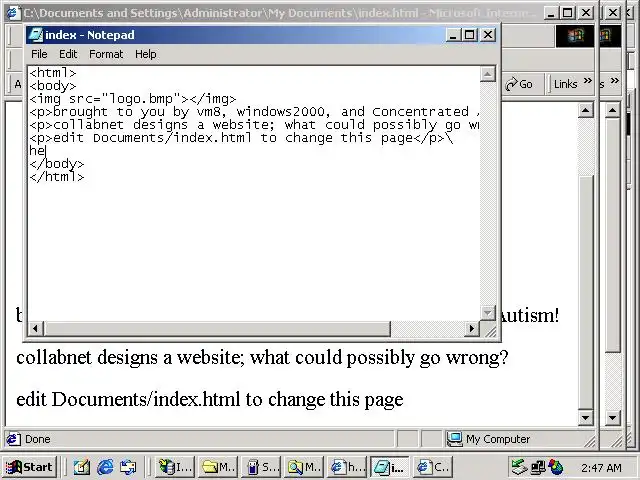This screenshot has width=640, height=480.
Task: Launch Internet Explorer from Quick Launch
Action: [x=105, y=467]
